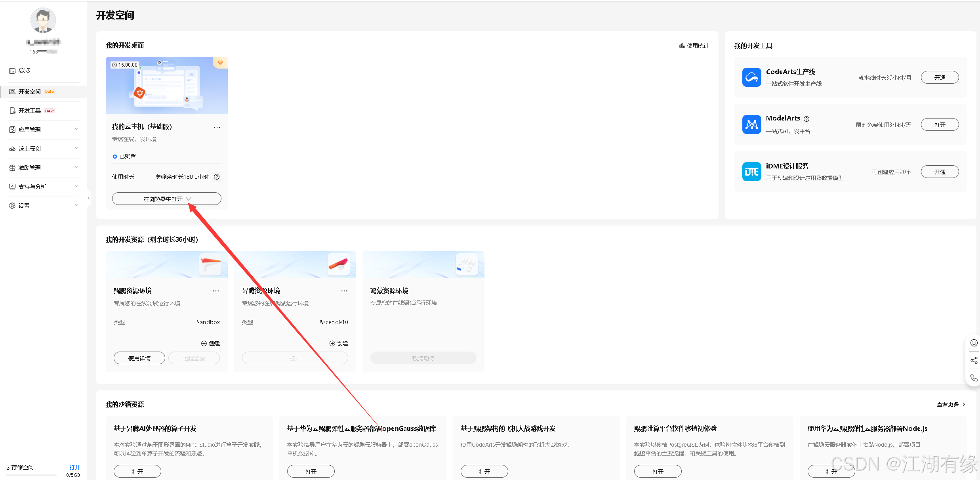Click the help icon next to ModelArts

806,119
